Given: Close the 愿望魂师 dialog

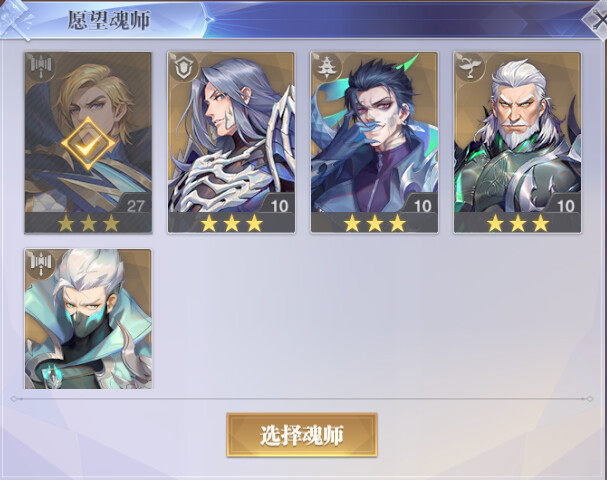Looking at the screenshot, I should [x=598, y=19].
